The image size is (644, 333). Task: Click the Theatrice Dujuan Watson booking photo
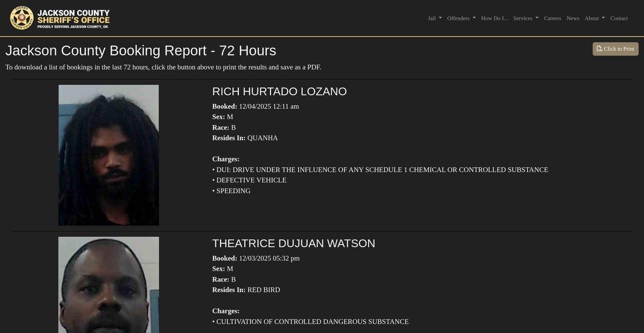pos(108,285)
